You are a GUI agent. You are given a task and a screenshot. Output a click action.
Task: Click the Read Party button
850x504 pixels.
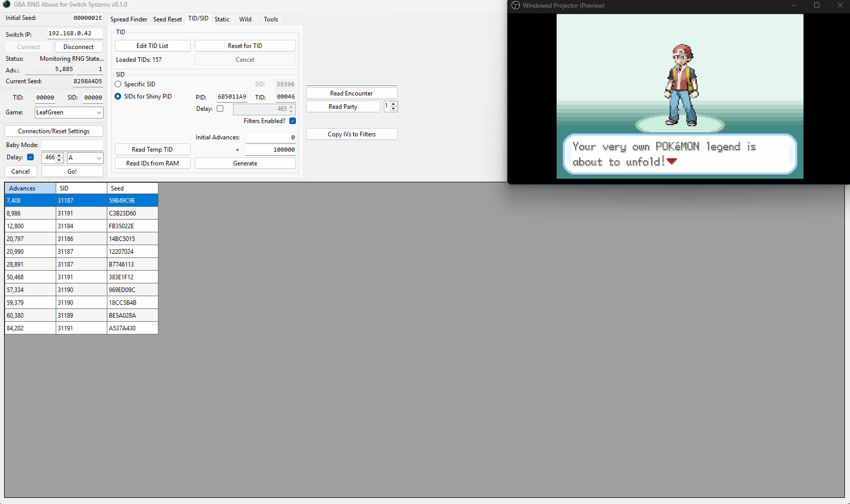(x=343, y=107)
